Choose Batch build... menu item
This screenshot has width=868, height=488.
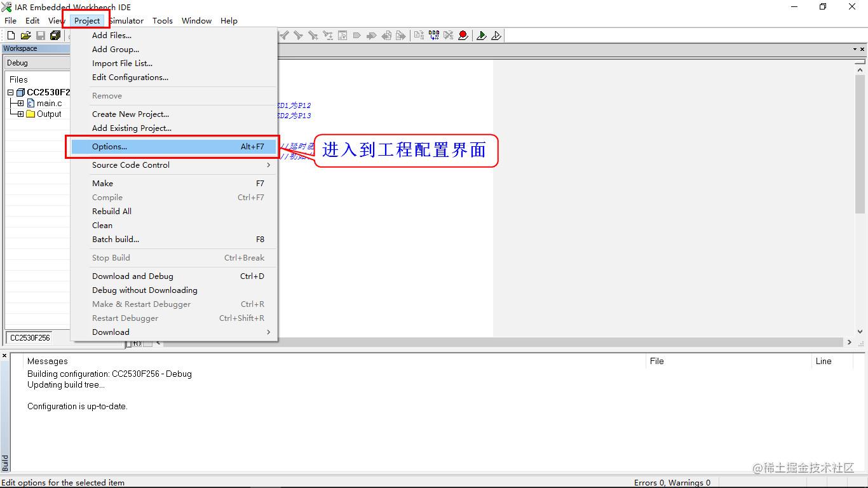[x=174, y=239]
